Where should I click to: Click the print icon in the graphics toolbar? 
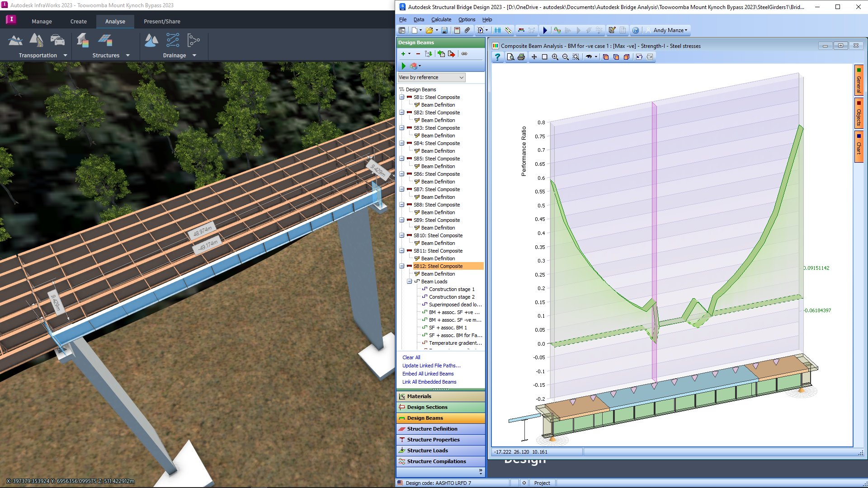point(521,57)
